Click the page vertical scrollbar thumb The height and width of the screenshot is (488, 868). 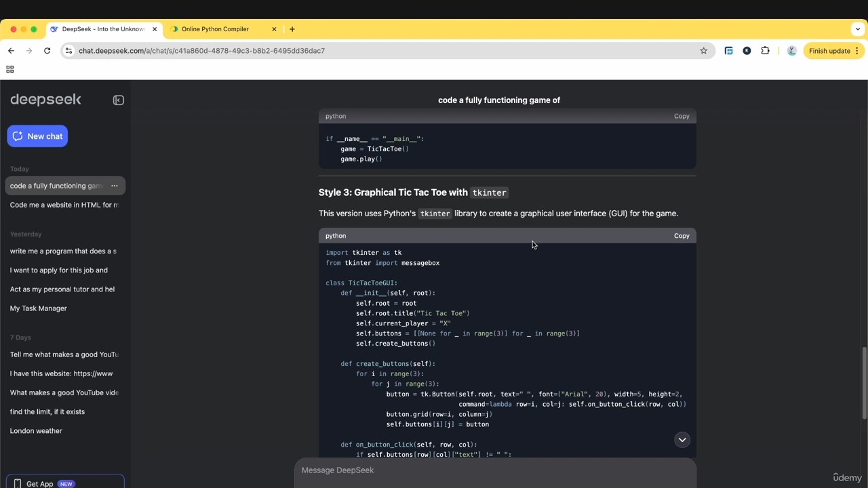click(x=864, y=383)
